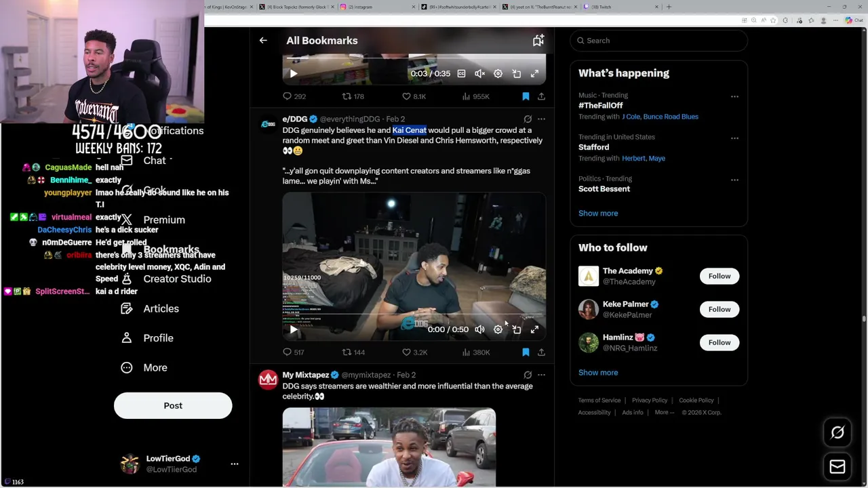Open Profile in sidebar
Viewport: 868px width, 488px height.
[x=148, y=338]
